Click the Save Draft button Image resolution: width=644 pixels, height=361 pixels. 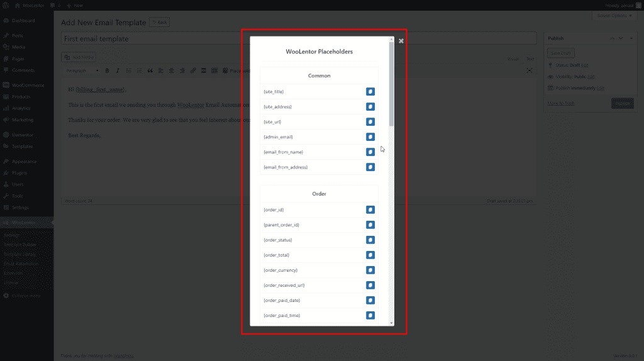point(560,53)
